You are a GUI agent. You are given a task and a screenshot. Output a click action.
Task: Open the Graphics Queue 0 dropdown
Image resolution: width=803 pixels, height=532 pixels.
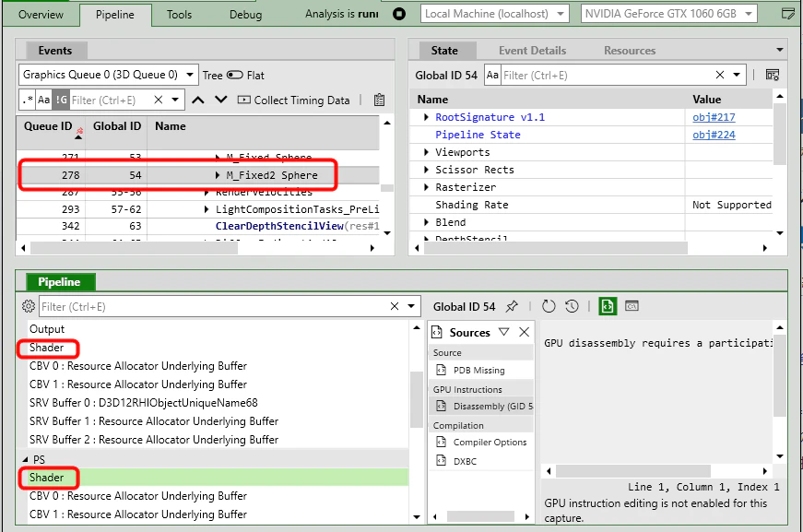[109, 75]
